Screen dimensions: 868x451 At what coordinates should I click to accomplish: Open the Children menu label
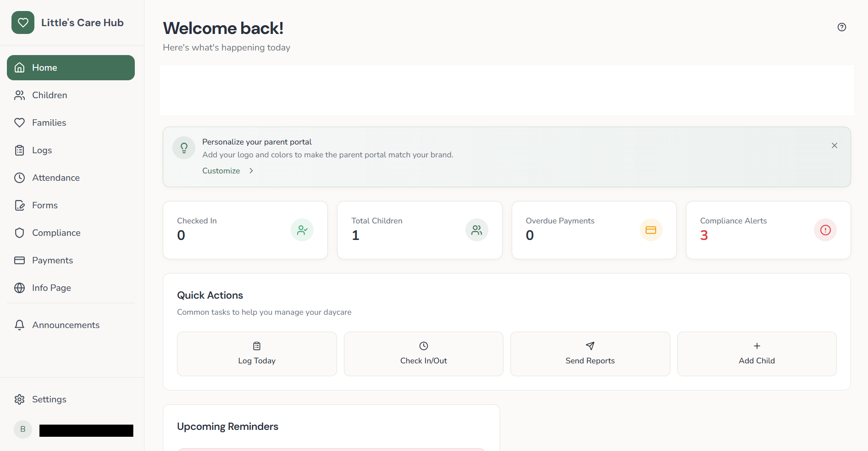[50, 95]
